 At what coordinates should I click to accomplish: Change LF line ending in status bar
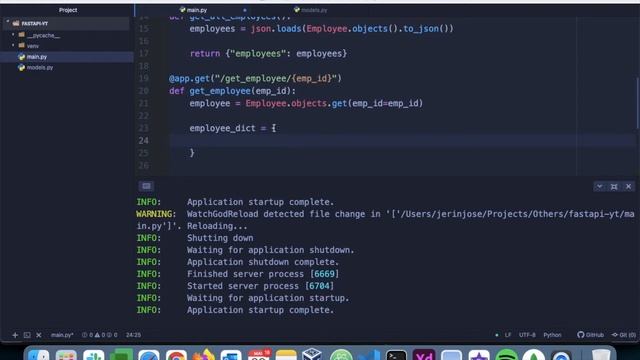[x=508, y=335]
